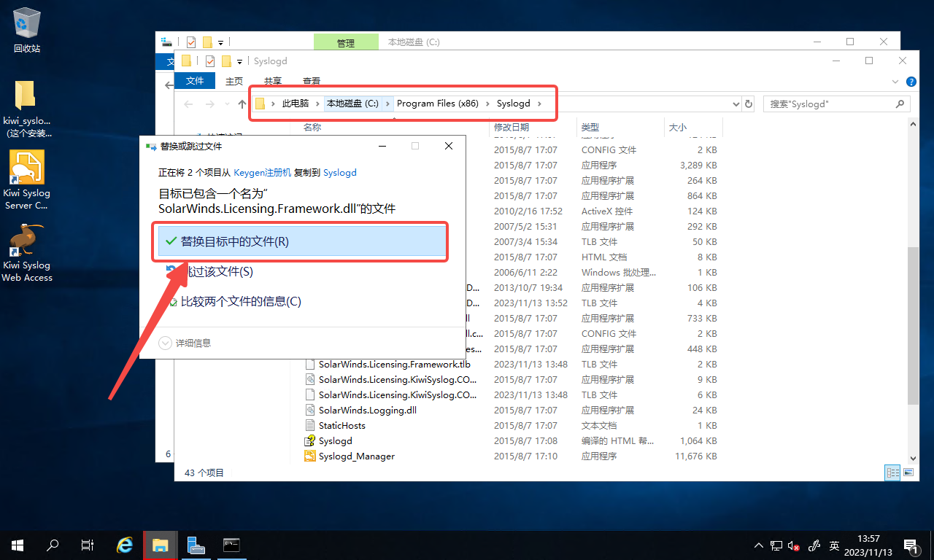
Task: Click the Syslogd help file icon
Action: tap(310, 440)
